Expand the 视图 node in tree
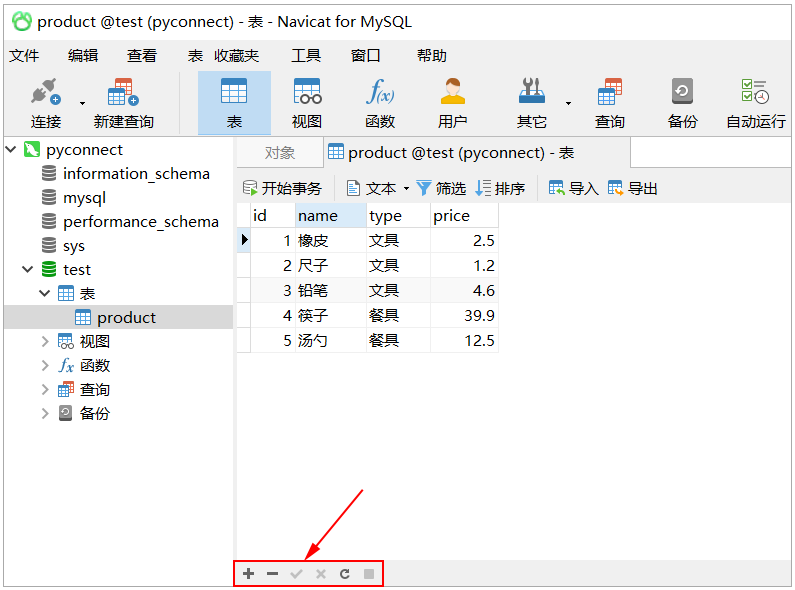 45,341
